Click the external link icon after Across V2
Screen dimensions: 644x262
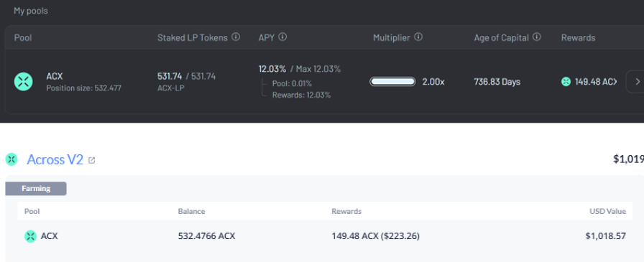click(91, 160)
